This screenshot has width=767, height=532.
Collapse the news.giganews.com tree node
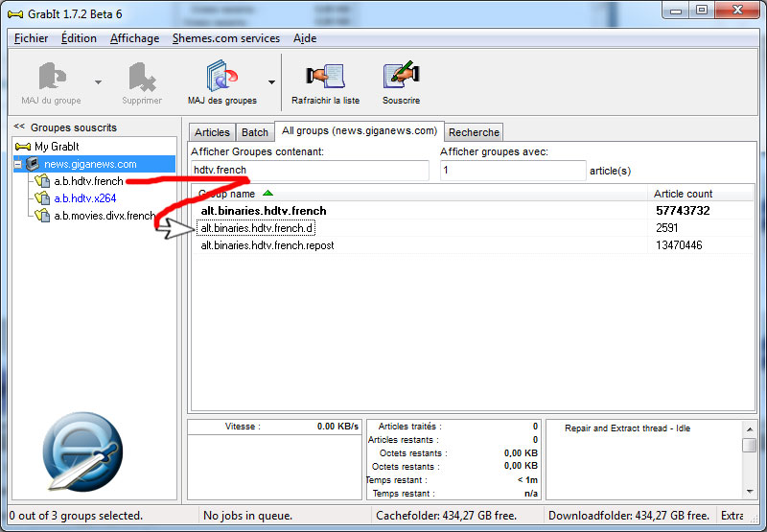[18, 164]
